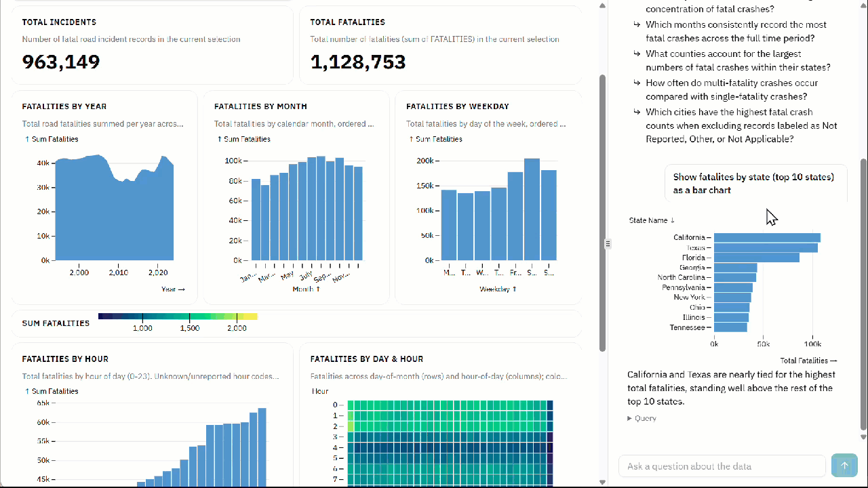Click the 'State Name ↓' axis label
868x488 pixels.
[x=652, y=220]
